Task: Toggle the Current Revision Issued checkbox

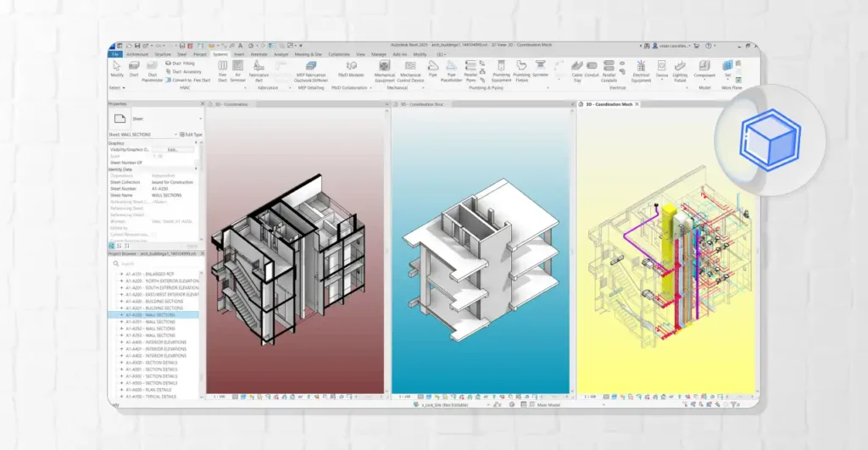Action: tap(154, 235)
